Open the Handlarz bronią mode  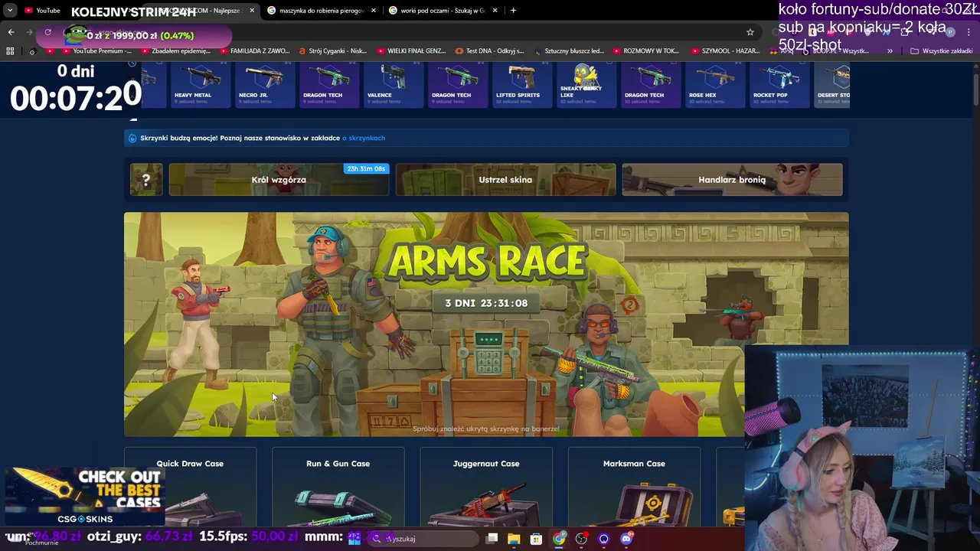pos(732,180)
